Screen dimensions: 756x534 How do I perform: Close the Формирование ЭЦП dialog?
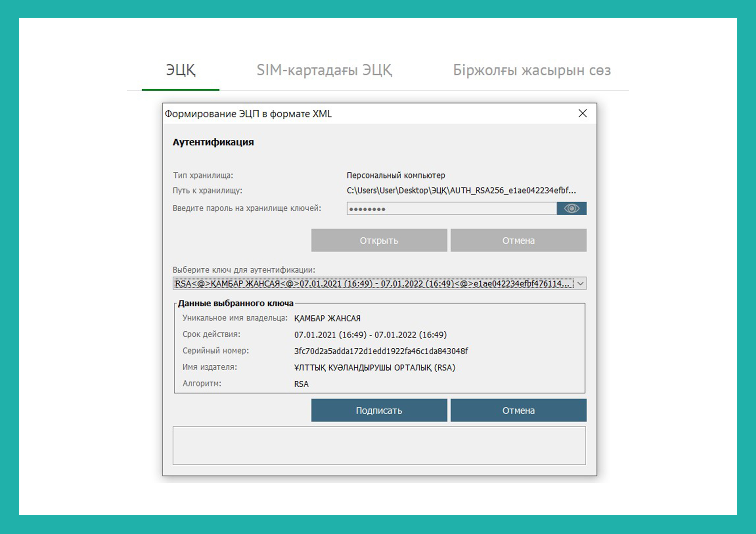(x=583, y=113)
